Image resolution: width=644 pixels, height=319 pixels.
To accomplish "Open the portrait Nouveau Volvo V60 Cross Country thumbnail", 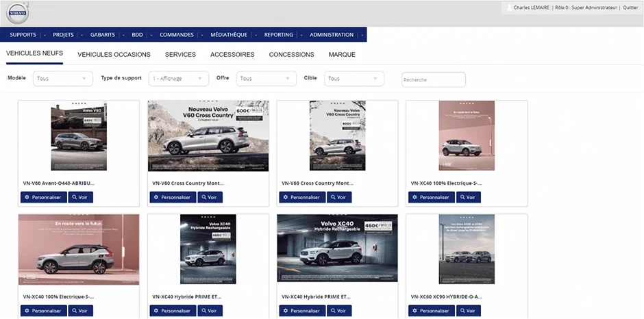I will 338,136.
